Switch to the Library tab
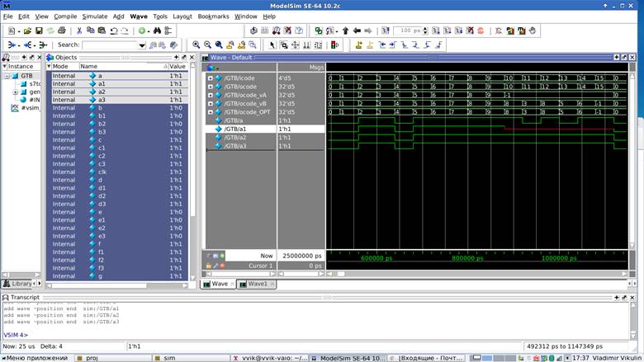The image size is (644, 362). coord(21,284)
